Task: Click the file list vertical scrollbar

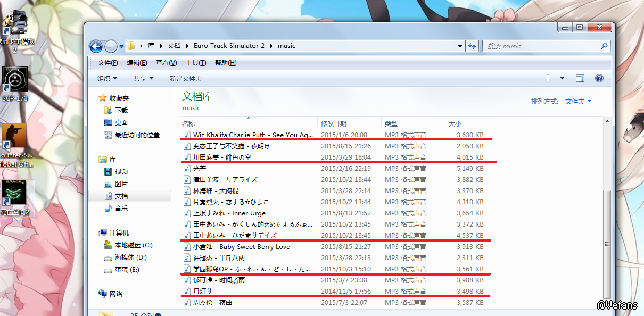Action: coord(607,223)
